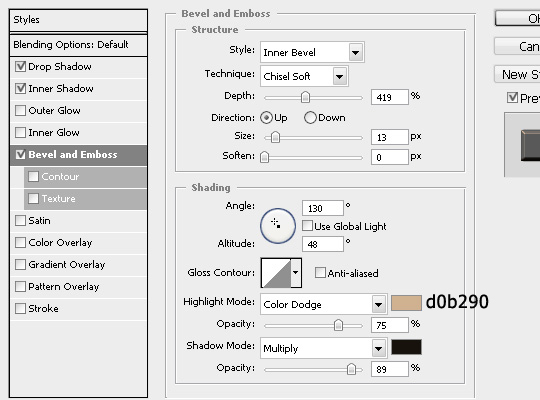Viewport: 540px width, 400px height.
Task: Open the Highlight Mode dropdown showing Color Dodge
Action: pyautogui.click(x=324, y=304)
